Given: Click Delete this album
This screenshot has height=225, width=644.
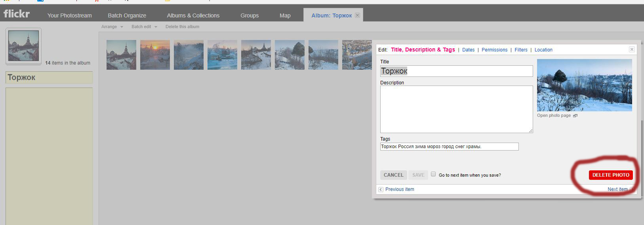Looking at the screenshot, I should 182,27.
